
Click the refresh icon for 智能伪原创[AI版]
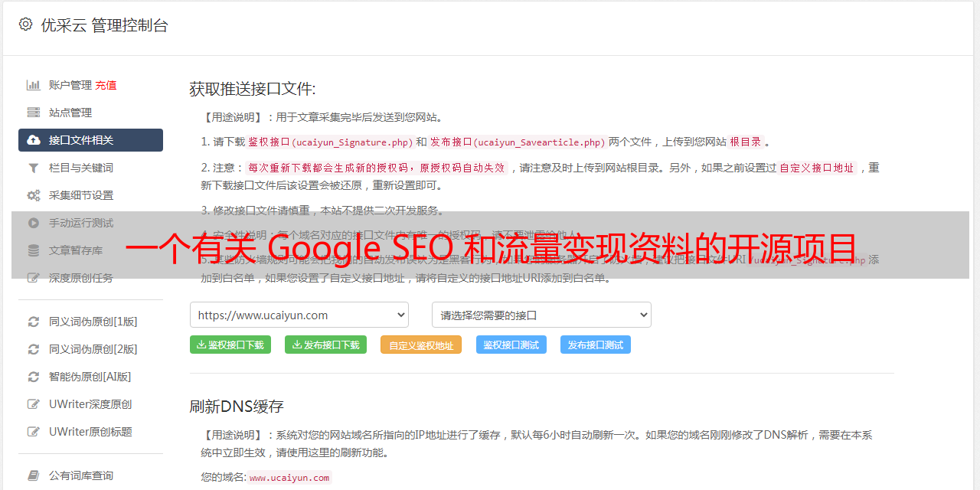34,377
